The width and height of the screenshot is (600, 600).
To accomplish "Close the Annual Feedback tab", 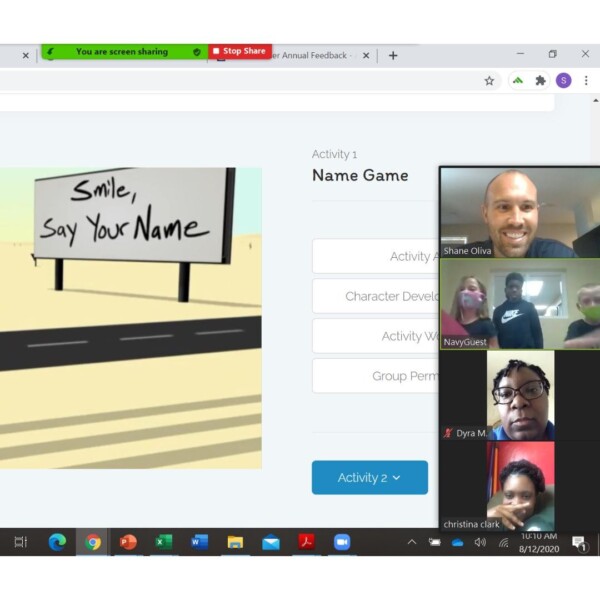I will (366, 56).
